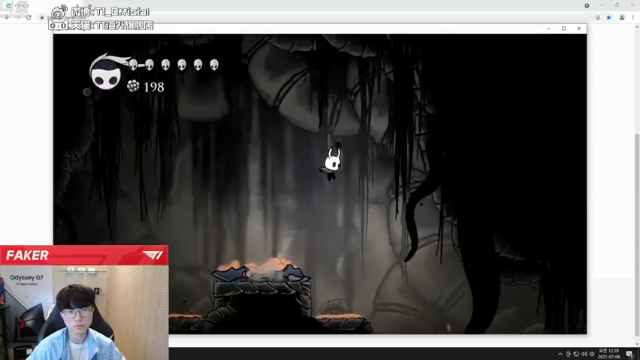Click the blue bookmark star icon
640x360 pixels.
point(609,18)
